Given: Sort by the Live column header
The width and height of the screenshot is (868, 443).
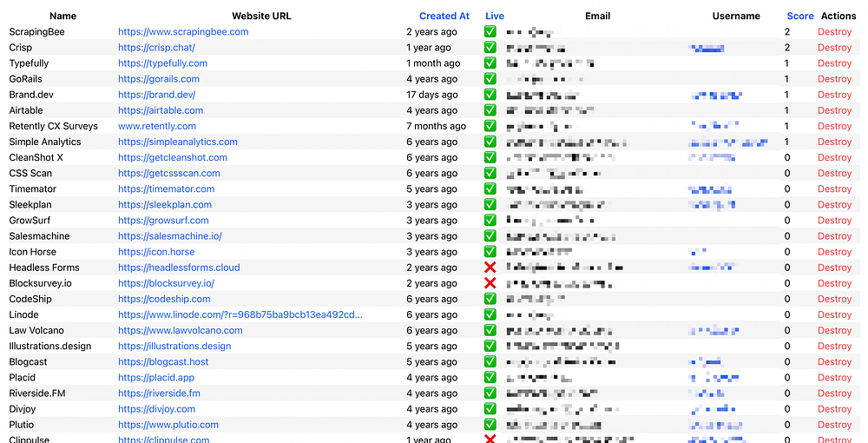Looking at the screenshot, I should coord(495,16).
